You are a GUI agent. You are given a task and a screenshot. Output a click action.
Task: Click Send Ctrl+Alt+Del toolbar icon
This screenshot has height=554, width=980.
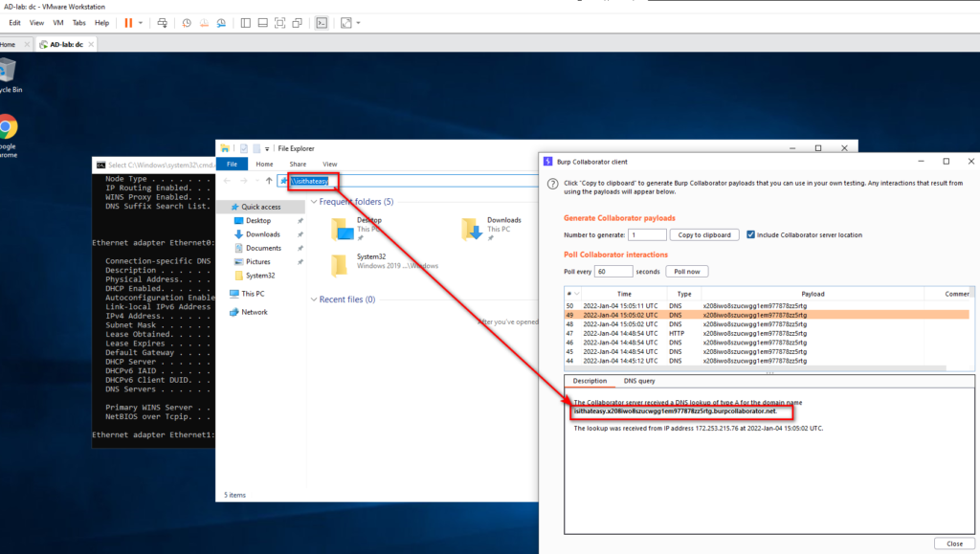point(163,23)
